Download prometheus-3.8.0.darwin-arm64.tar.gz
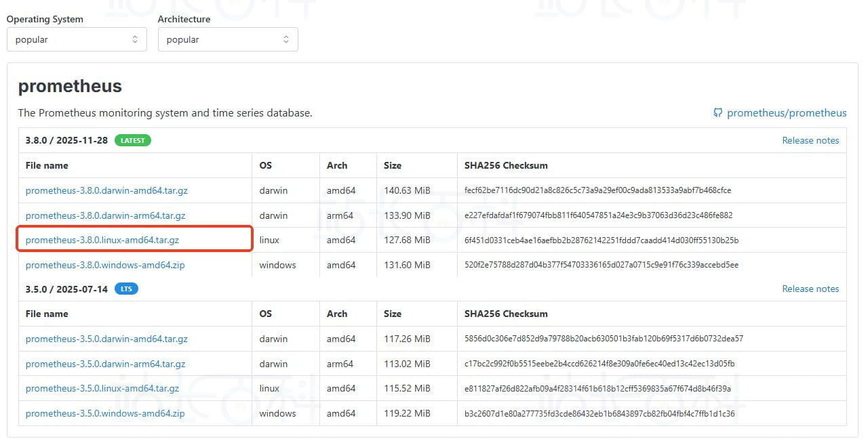Viewport: 868px width, 443px height. coord(105,215)
